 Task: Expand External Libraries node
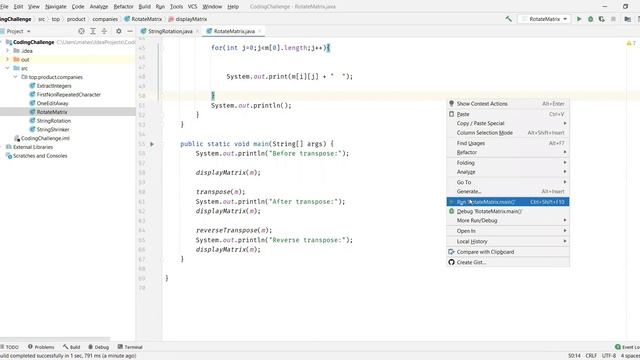coord(2,147)
